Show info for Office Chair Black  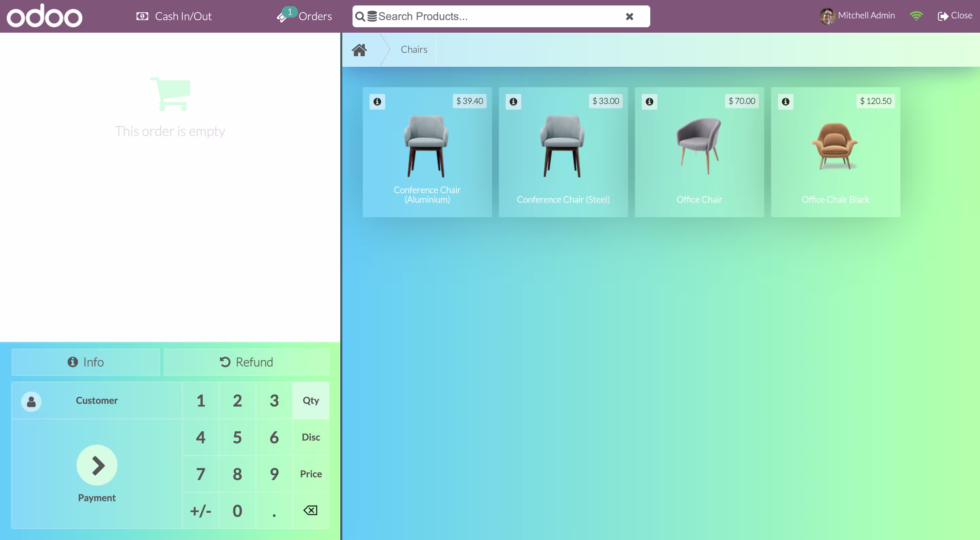coord(786,101)
